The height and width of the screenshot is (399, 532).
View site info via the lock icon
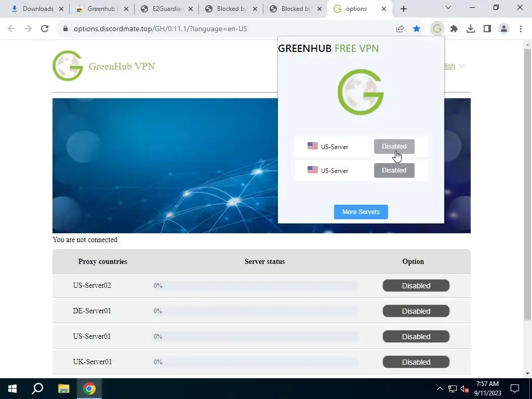65,29
